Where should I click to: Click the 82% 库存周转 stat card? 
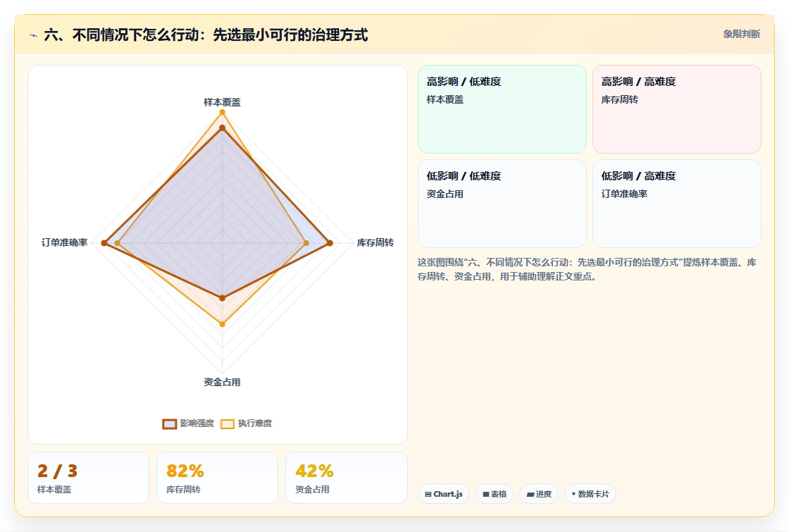pyautogui.click(x=218, y=478)
